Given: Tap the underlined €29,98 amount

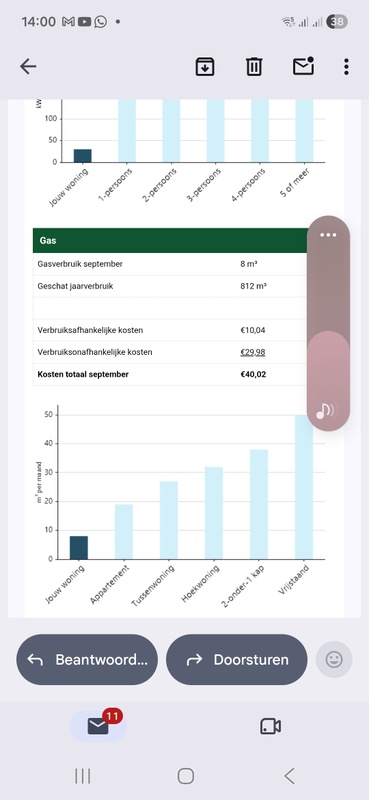Looking at the screenshot, I should (x=253, y=352).
